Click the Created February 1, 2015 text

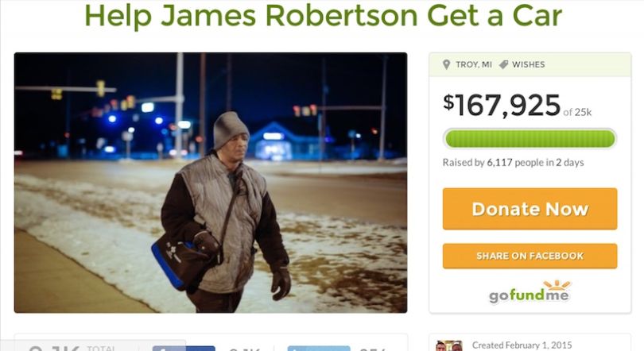tap(522, 345)
